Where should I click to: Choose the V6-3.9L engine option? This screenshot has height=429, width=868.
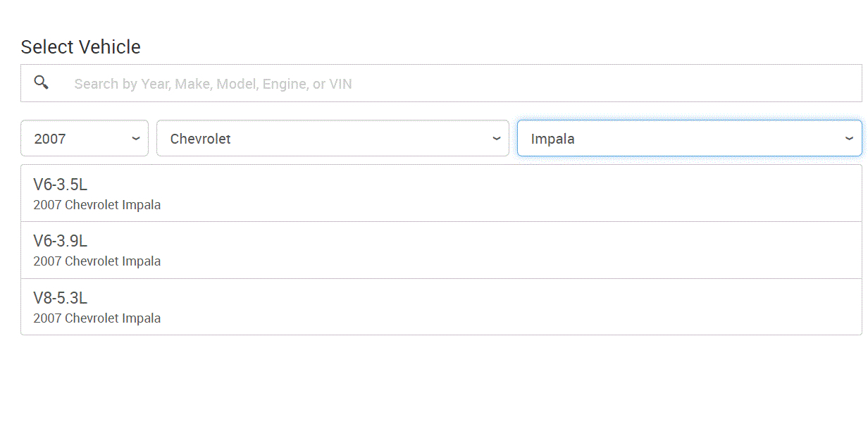coord(441,250)
